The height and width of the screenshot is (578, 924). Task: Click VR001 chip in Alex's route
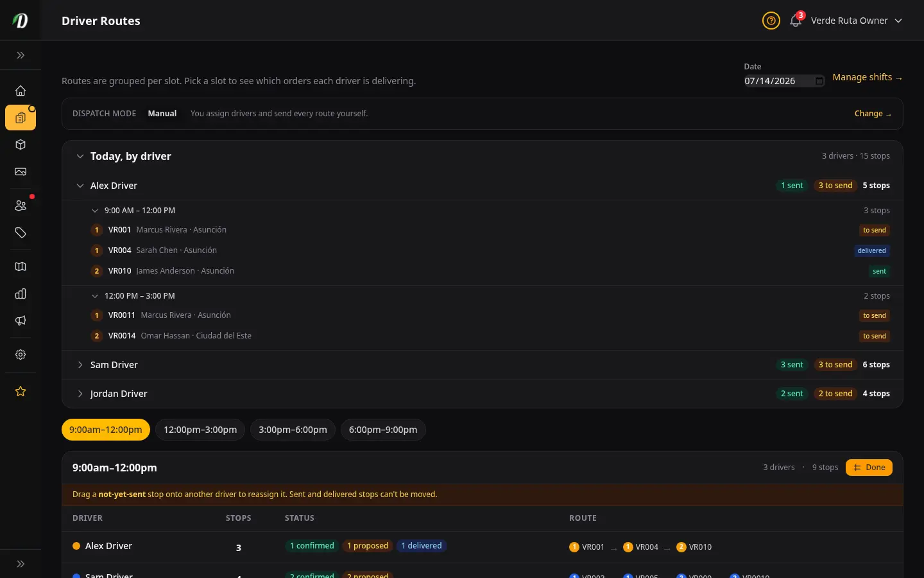tap(587, 547)
